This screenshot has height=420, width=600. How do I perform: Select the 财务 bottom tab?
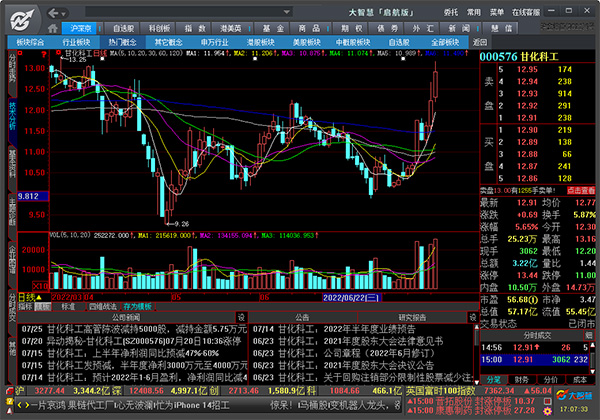[522, 379]
